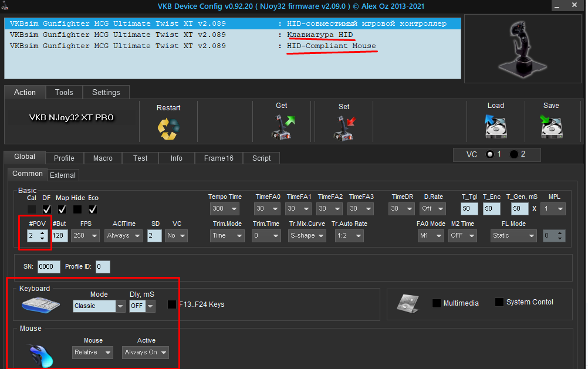Open the MPL dropdown

(554, 208)
